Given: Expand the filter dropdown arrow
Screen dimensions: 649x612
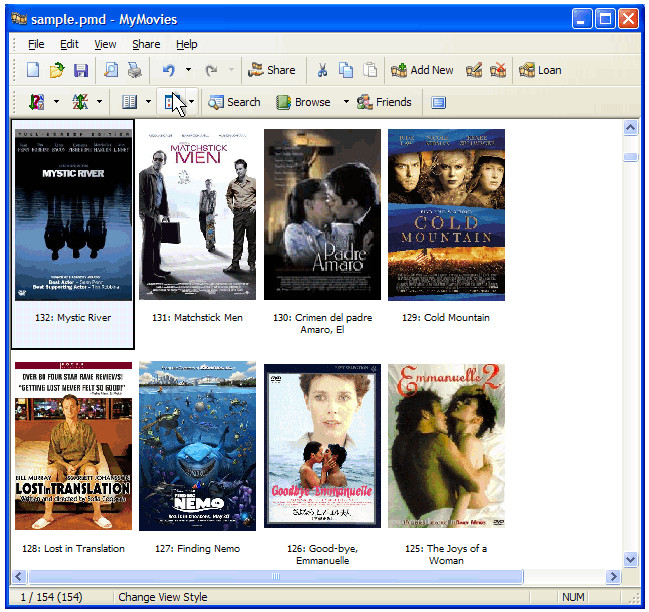Looking at the screenshot, I should tap(56, 101).
